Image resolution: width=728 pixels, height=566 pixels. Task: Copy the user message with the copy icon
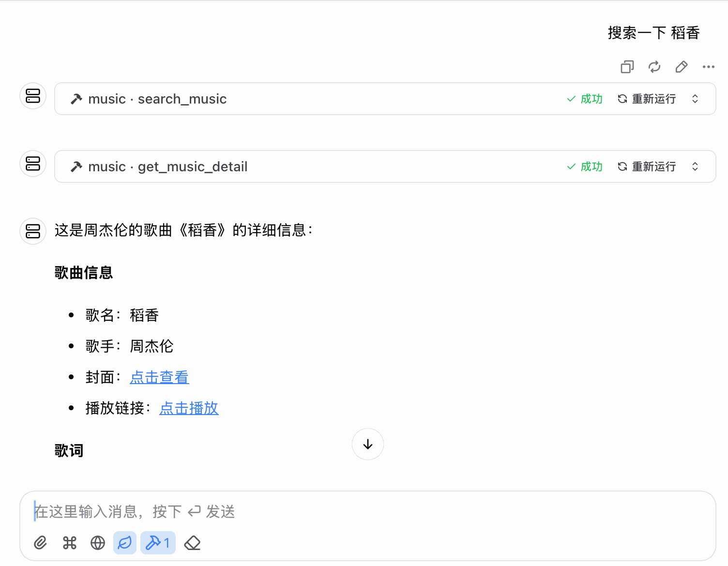(627, 67)
